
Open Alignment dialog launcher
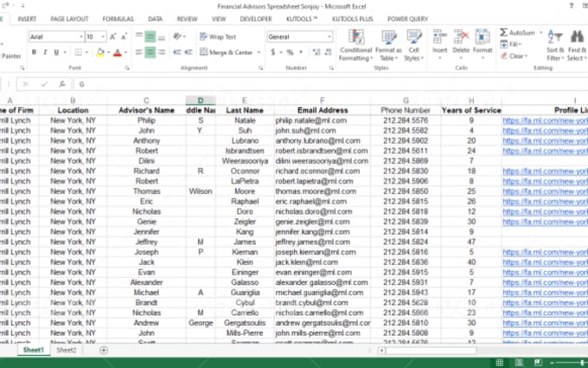[260, 68]
